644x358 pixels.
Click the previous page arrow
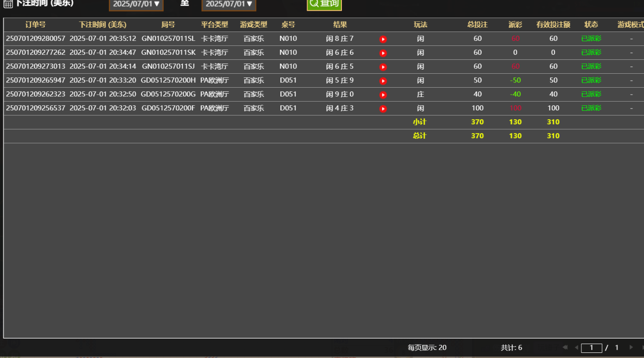tap(576, 347)
